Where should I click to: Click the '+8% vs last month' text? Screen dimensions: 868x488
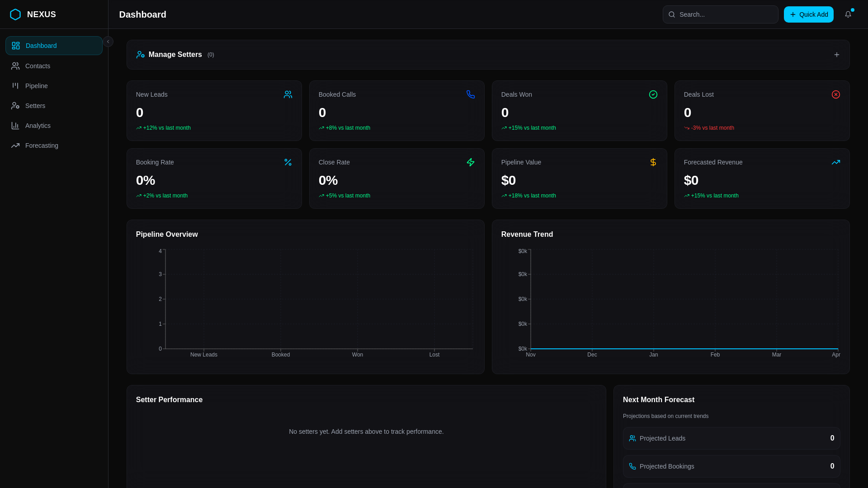click(x=348, y=128)
